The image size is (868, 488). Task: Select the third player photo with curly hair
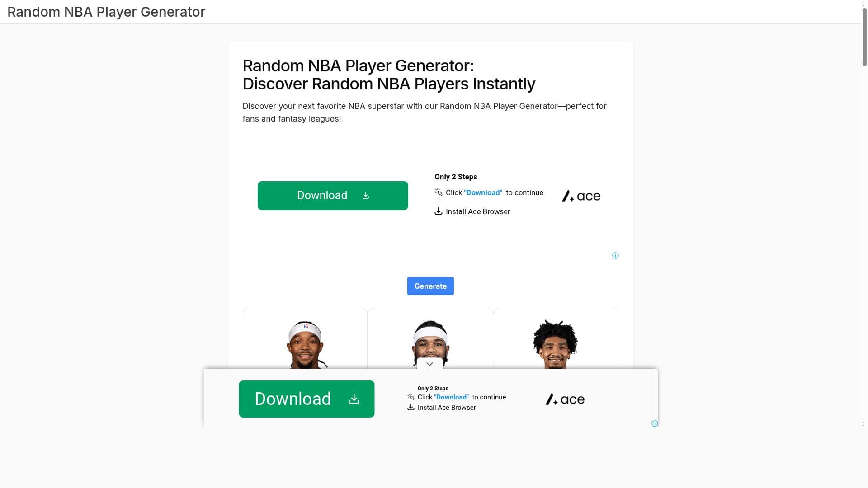(x=556, y=344)
